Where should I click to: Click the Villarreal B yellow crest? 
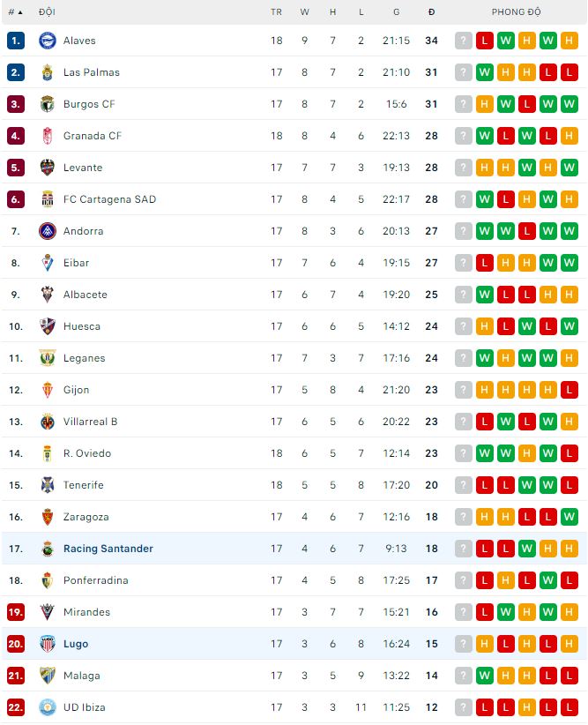[x=48, y=422]
